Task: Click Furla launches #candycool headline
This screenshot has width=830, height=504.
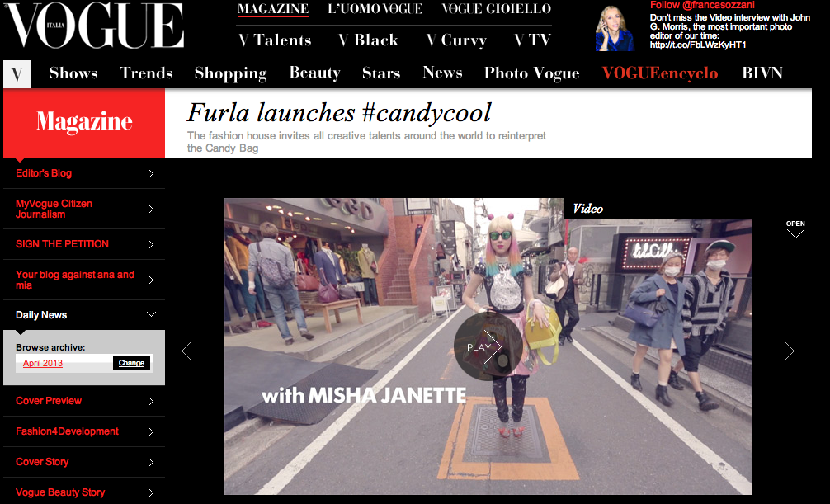Action: point(339,113)
